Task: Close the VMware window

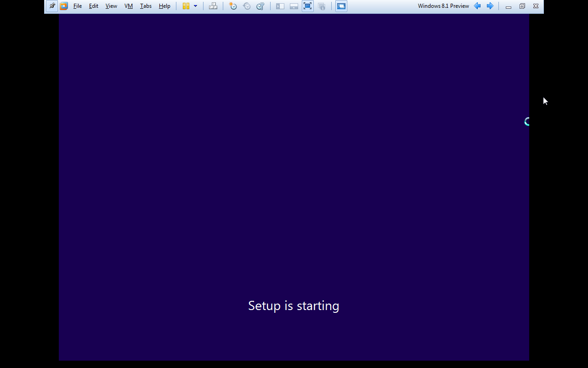Action: (536, 6)
